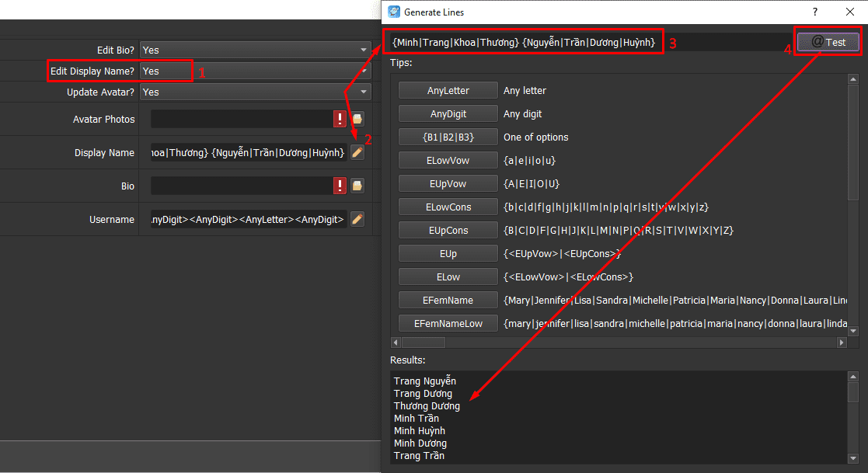Open the Update Avatar? dropdown
The image size is (868, 473).
pyautogui.click(x=362, y=92)
